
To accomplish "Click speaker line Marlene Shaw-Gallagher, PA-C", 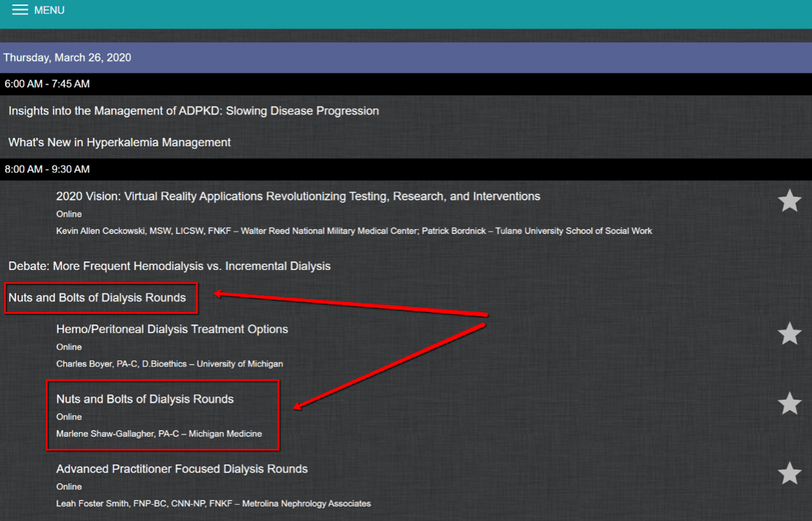I will tap(159, 434).
